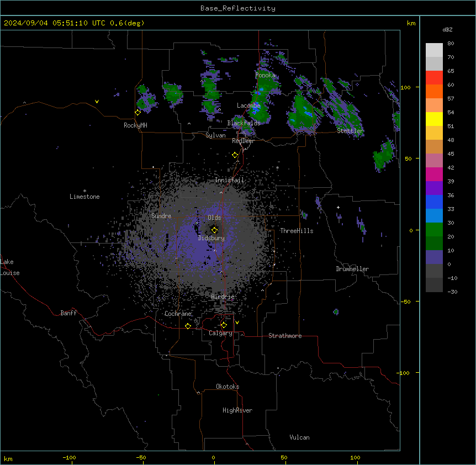Click the dBZ legend heading
This screenshot has height=465, width=476.
tap(447, 30)
